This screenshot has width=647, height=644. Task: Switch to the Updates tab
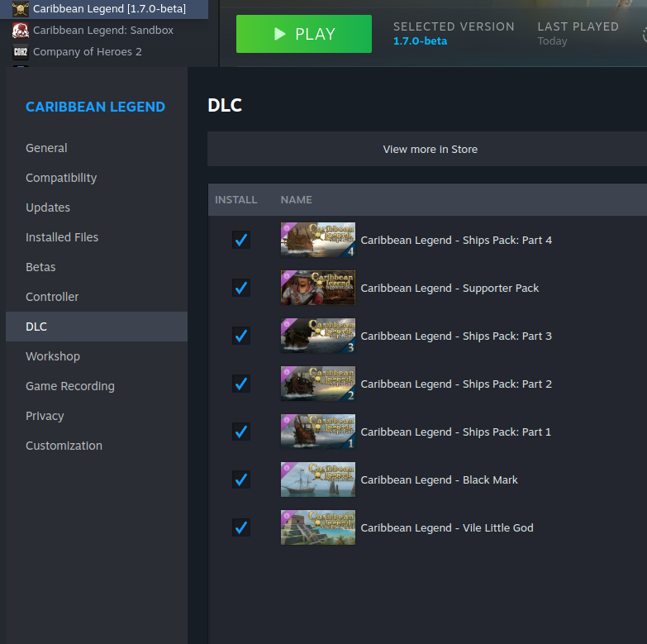[x=97, y=208]
